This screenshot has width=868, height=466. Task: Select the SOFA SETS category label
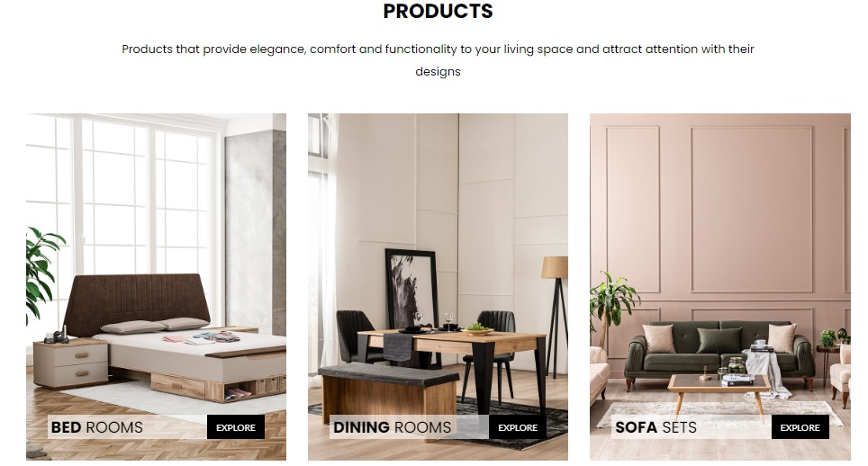(656, 427)
